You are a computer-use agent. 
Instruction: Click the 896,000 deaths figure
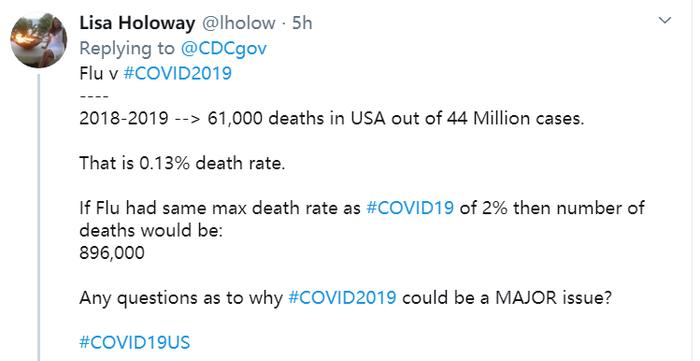tap(112, 253)
